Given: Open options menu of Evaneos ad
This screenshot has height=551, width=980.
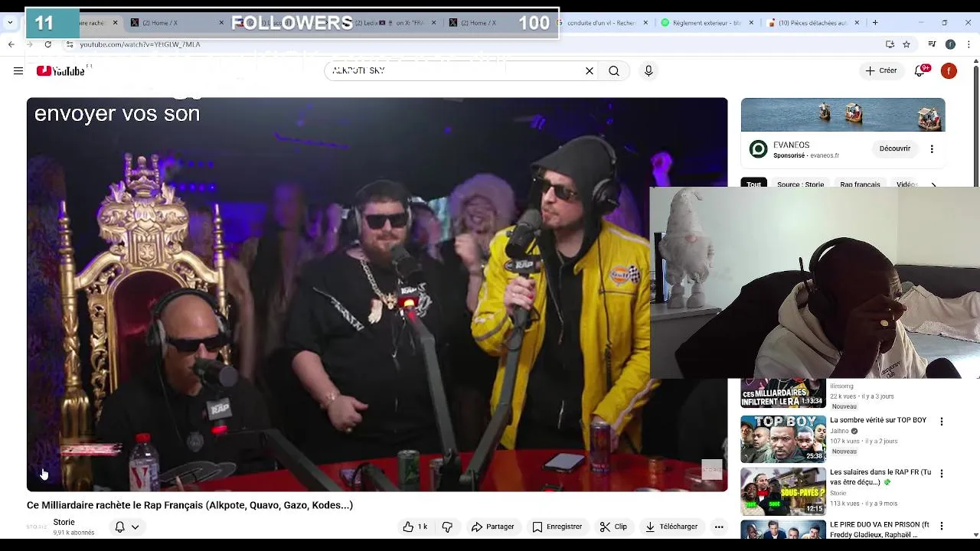Looking at the screenshot, I should [x=932, y=148].
